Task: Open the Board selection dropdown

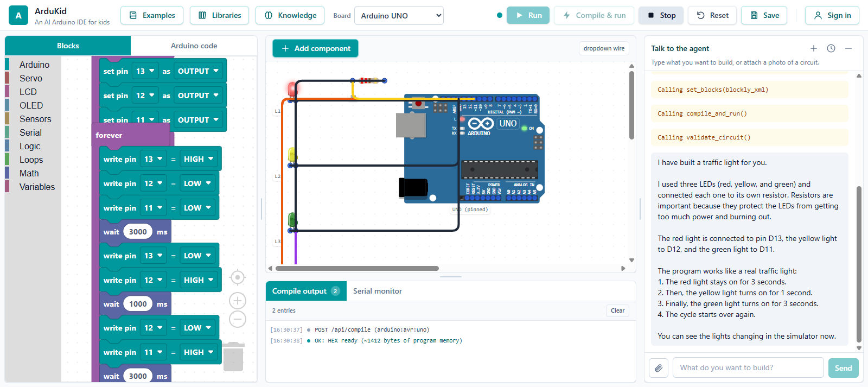Action: pos(399,16)
